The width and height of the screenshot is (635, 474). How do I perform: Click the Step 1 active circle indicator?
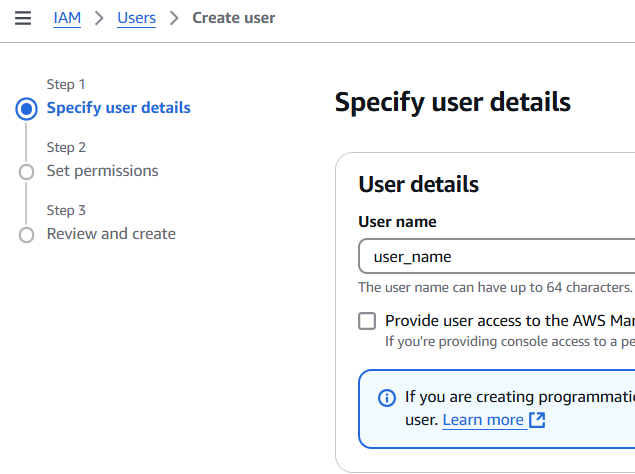[x=27, y=108]
